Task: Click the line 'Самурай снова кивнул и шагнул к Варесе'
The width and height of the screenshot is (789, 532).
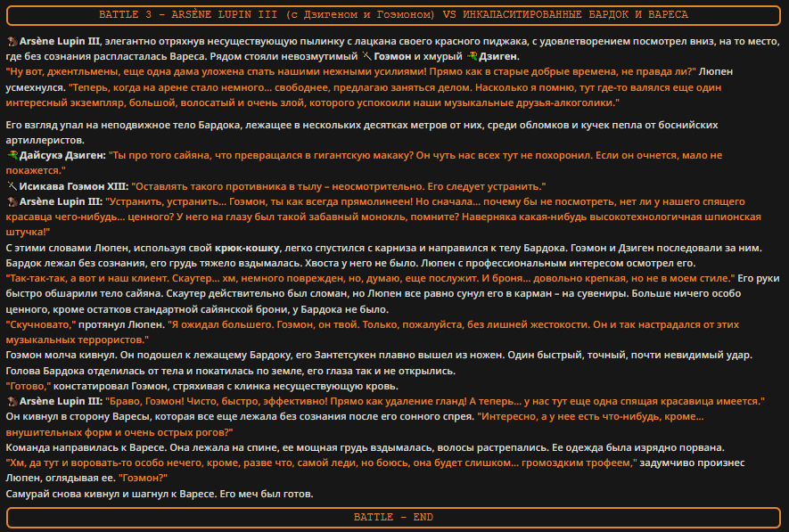Action: (x=111, y=494)
